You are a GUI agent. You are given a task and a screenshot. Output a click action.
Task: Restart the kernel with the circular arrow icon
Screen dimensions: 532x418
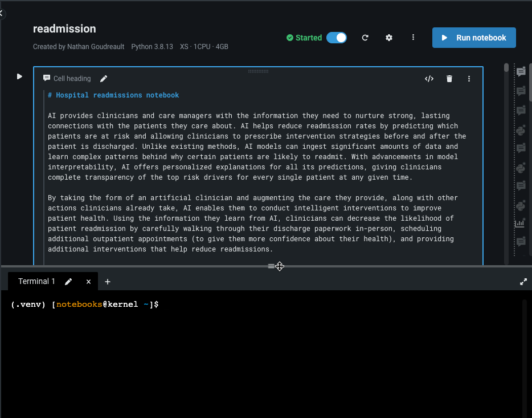pos(365,38)
